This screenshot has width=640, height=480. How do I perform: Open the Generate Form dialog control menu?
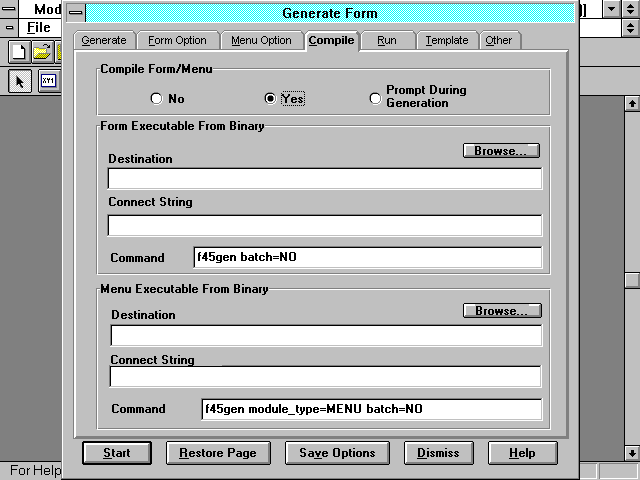pyautogui.click(x=75, y=13)
